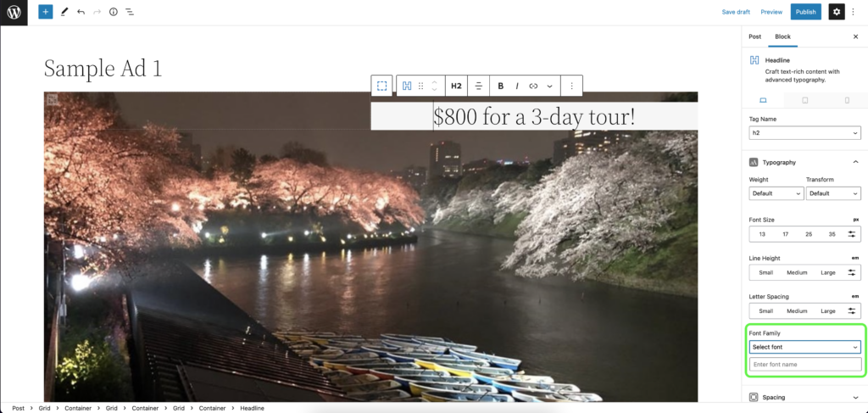Click the WordPress logo icon

coord(14,12)
